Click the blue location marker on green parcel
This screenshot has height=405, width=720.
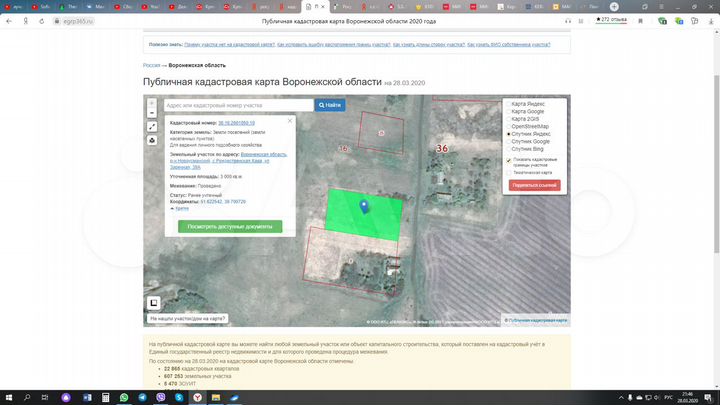click(364, 205)
